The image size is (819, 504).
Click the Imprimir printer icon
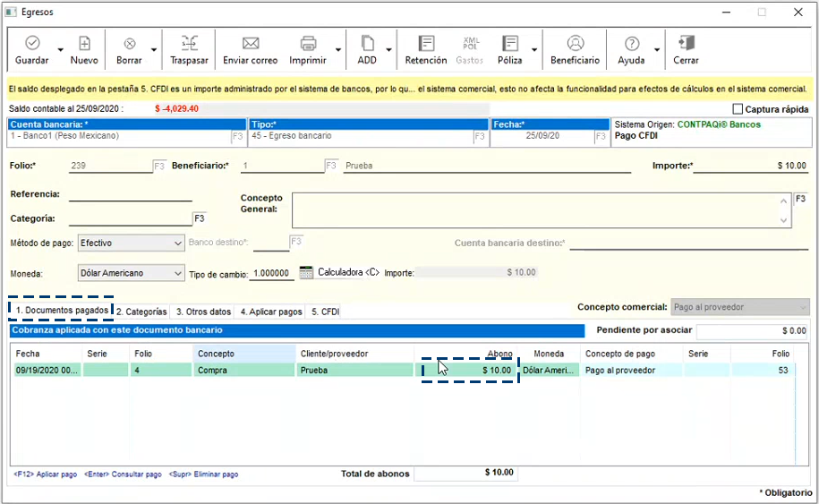[x=308, y=43]
